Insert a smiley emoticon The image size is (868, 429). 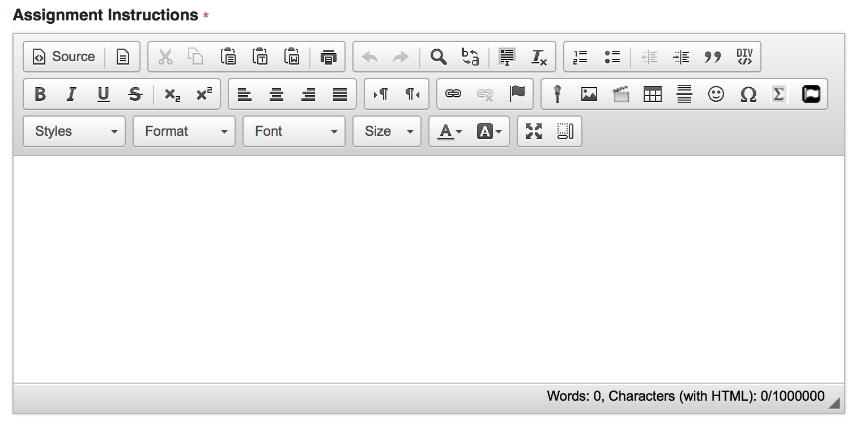tap(716, 94)
